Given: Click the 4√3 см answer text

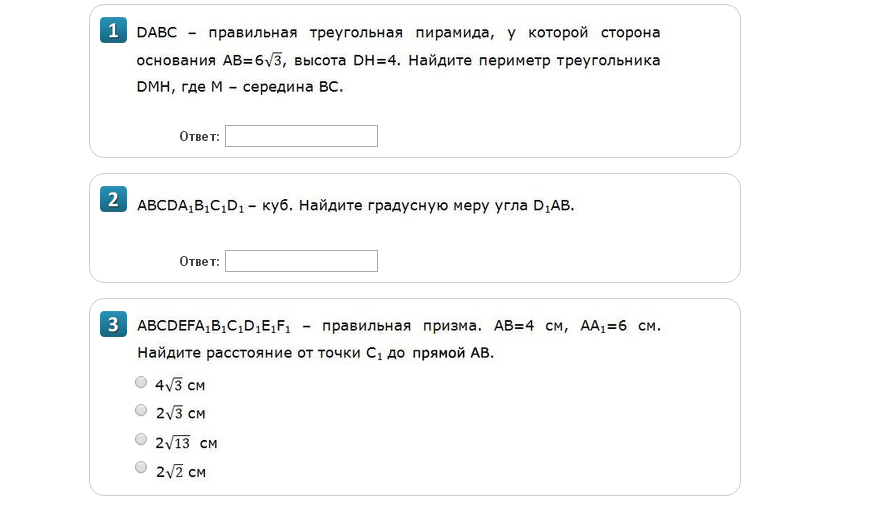Looking at the screenshot, I should tap(180, 385).
